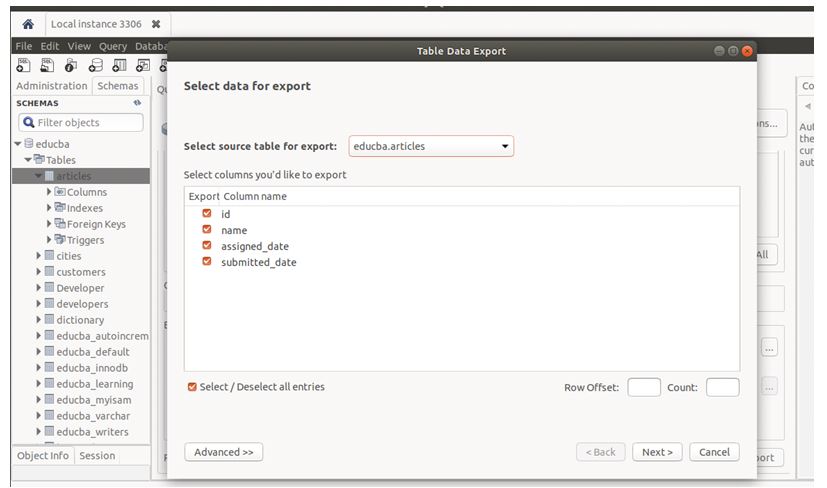Click the create new table toolbar icon
Screen dimensions: 827x488
click(119, 66)
